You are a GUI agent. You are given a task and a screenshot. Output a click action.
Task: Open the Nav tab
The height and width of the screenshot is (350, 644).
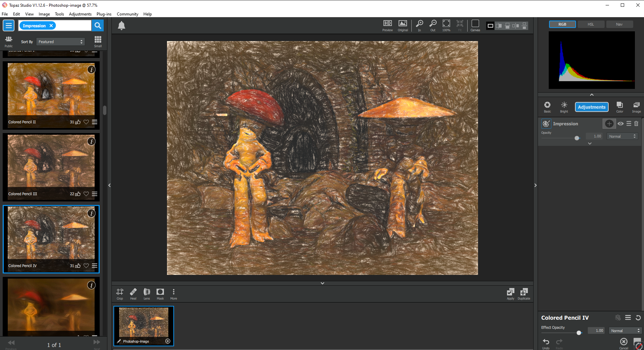(619, 24)
